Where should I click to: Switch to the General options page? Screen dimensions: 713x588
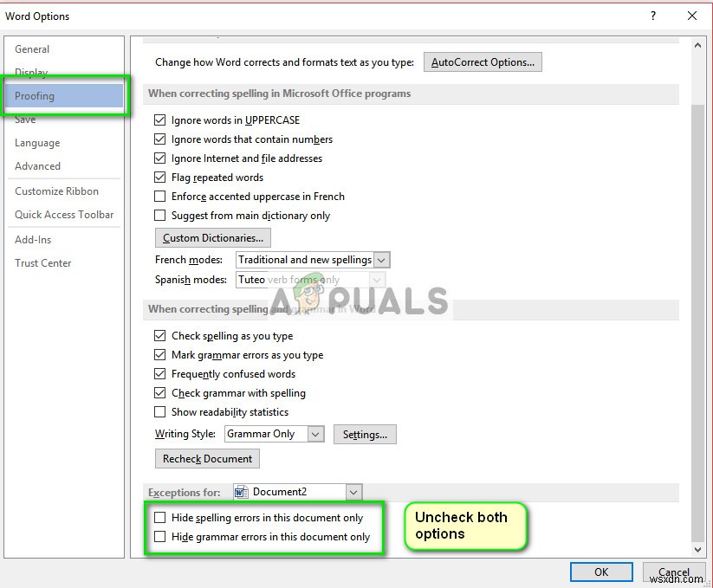tap(31, 49)
